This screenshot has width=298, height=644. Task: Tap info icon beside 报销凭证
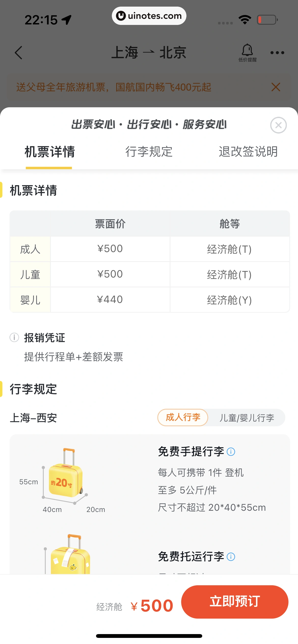[x=14, y=338]
